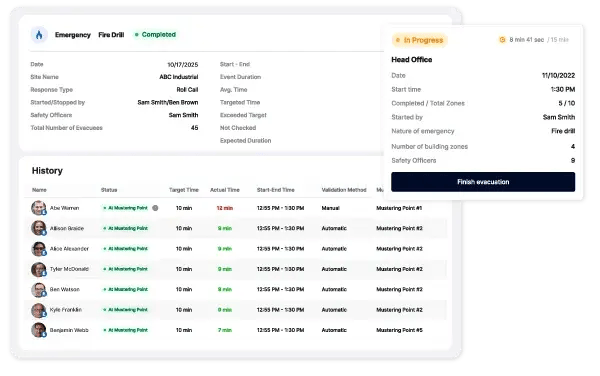This screenshot has width=600, height=376.
Task: Click the fire drill flame icon
Action: click(x=39, y=35)
